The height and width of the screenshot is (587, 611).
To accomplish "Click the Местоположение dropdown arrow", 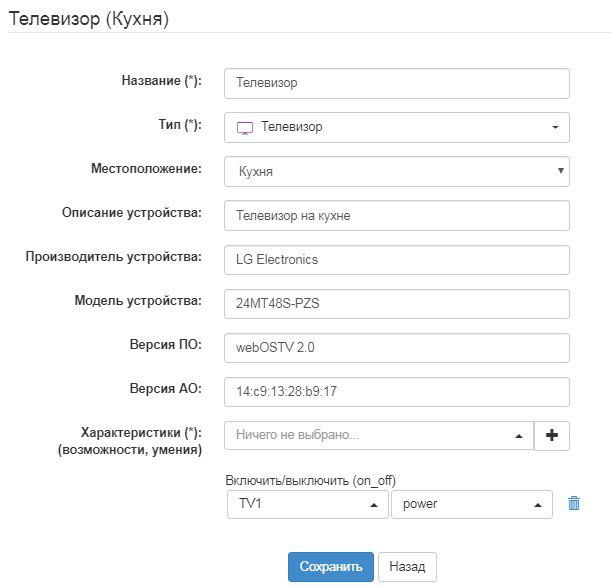I will point(559,171).
